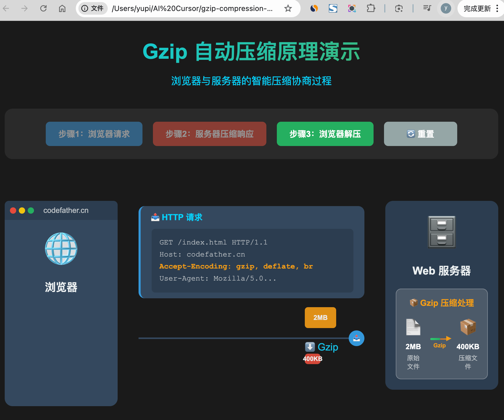504x420 pixels.
Task: Bookmark page with the star icon
Action: click(288, 8)
